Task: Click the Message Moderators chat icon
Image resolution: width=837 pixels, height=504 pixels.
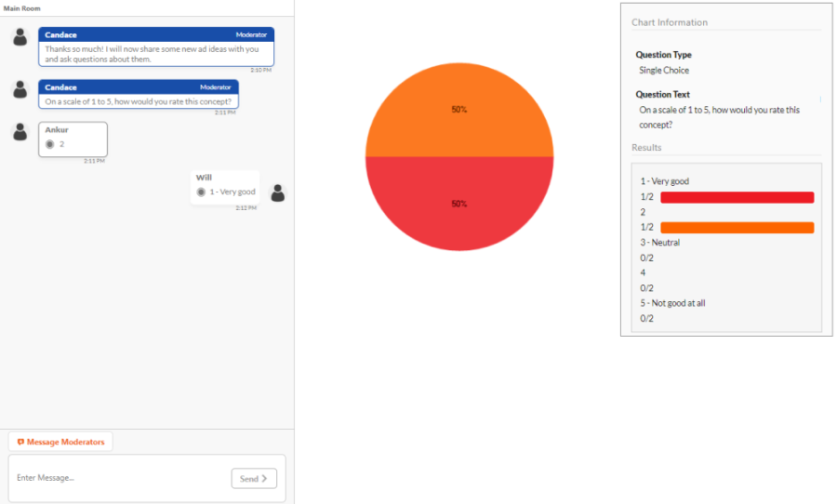Action: (20, 442)
